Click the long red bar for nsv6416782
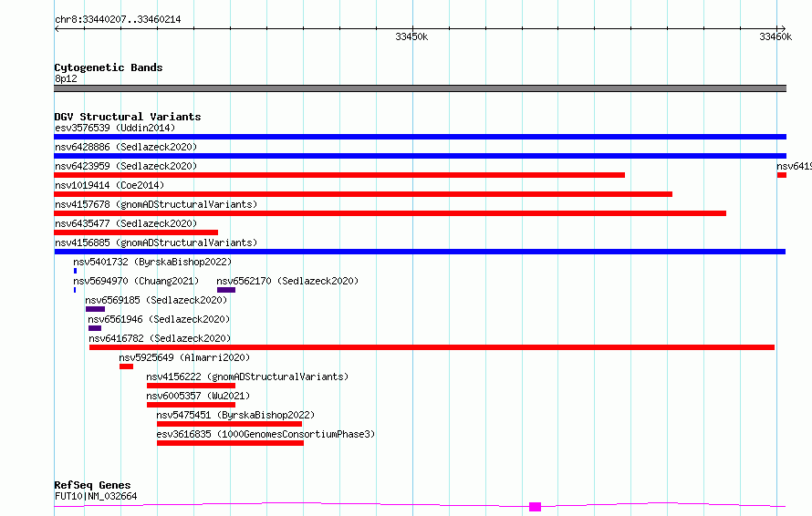The image size is (812, 516). [432, 347]
